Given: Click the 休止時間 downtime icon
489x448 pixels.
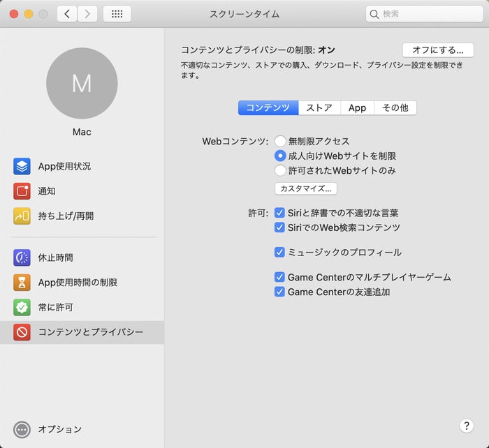Looking at the screenshot, I should (x=22, y=257).
